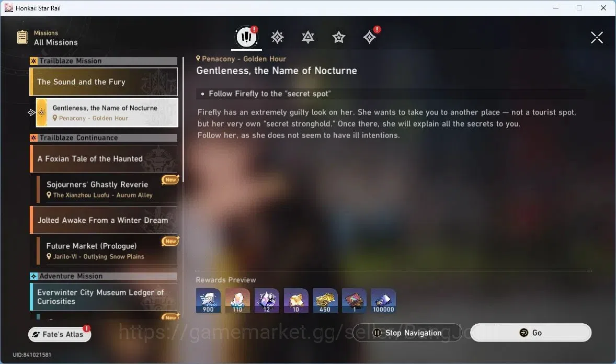Open Fate's Atlas button
This screenshot has width=616, height=364.
(x=59, y=334)
